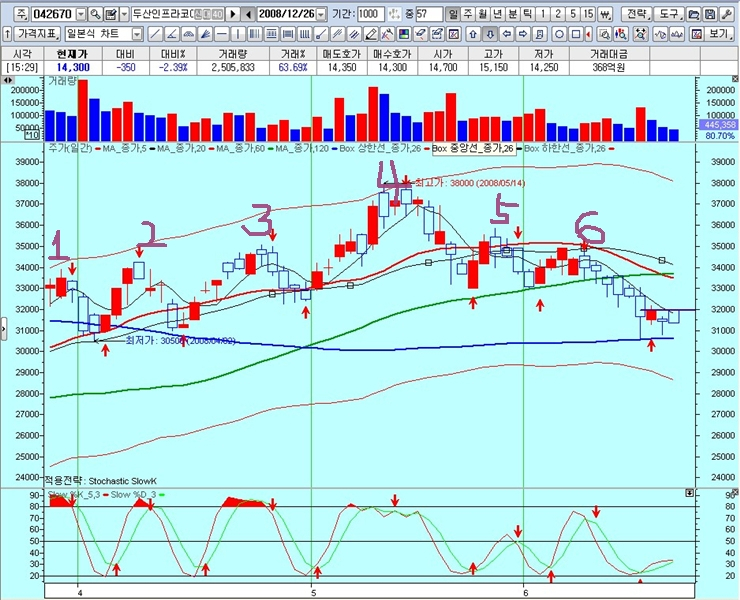Viewport: 740px width, 600px height.
Task: Open the 보기 view menu
Action: coord(718,34)
